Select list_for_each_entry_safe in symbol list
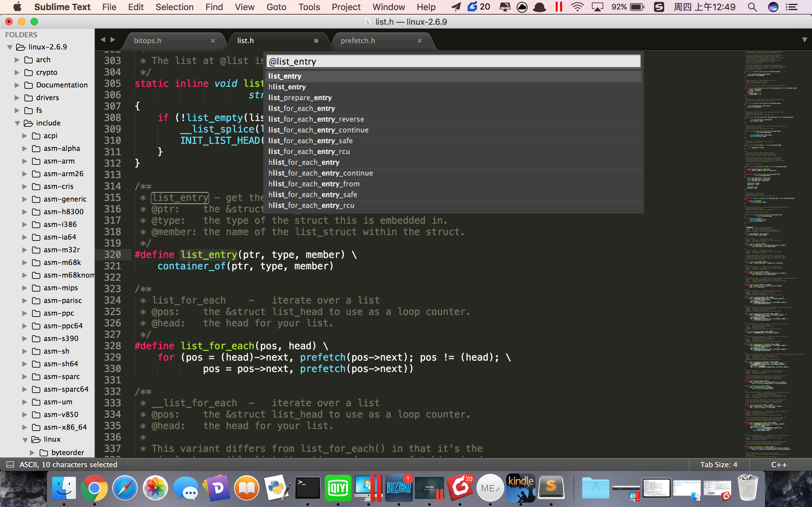 (x=311, y=141)
